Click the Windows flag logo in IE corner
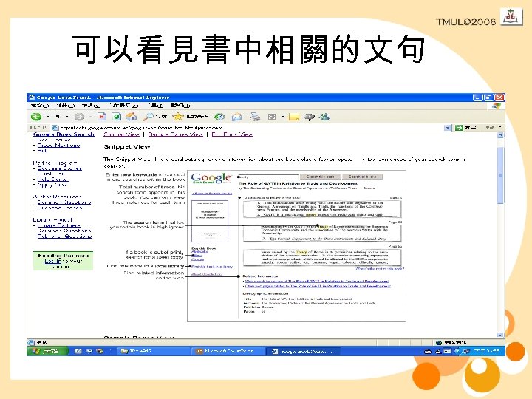This screenshot has width=532, height=399. click(x=496, y=106)
